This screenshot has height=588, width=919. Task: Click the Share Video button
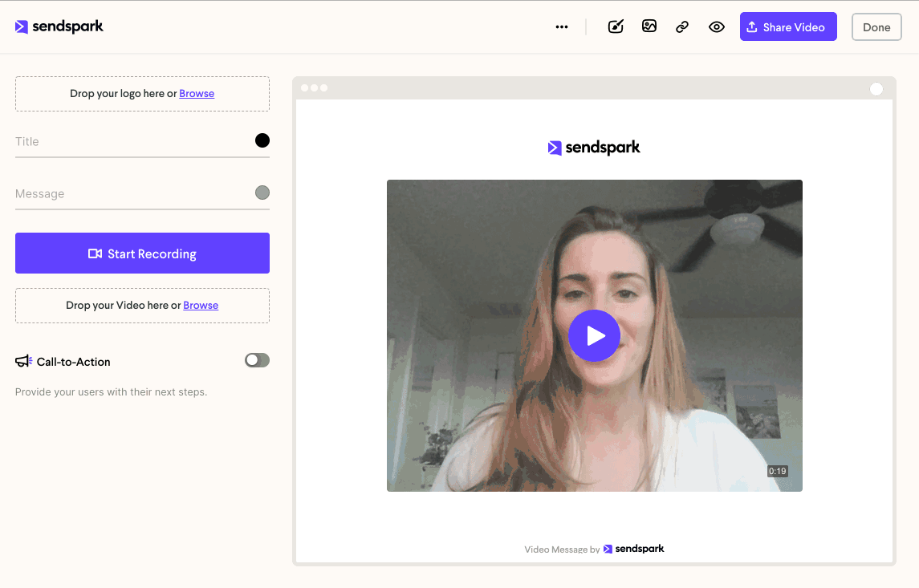pyautogui.click(x=788, y=27)
